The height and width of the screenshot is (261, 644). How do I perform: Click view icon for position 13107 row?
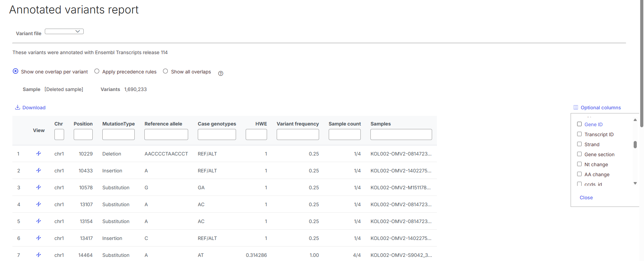[x=39, y=204]
